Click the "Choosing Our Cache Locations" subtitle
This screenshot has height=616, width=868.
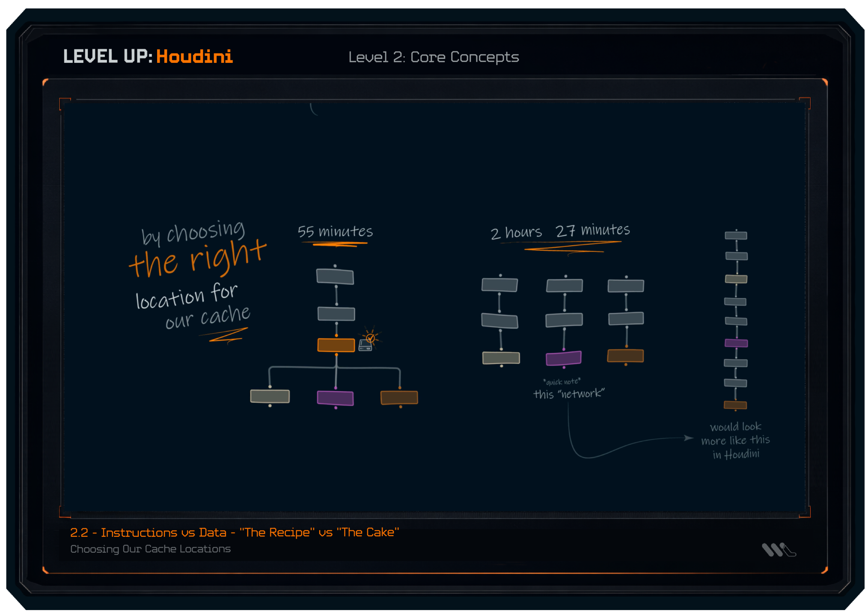(x=150, y=549)
